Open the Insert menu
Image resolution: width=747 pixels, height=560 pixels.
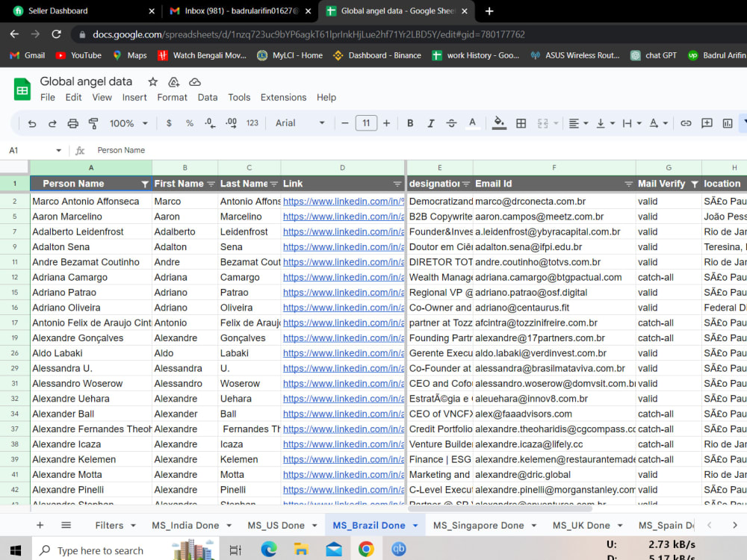tap(134, 98)
